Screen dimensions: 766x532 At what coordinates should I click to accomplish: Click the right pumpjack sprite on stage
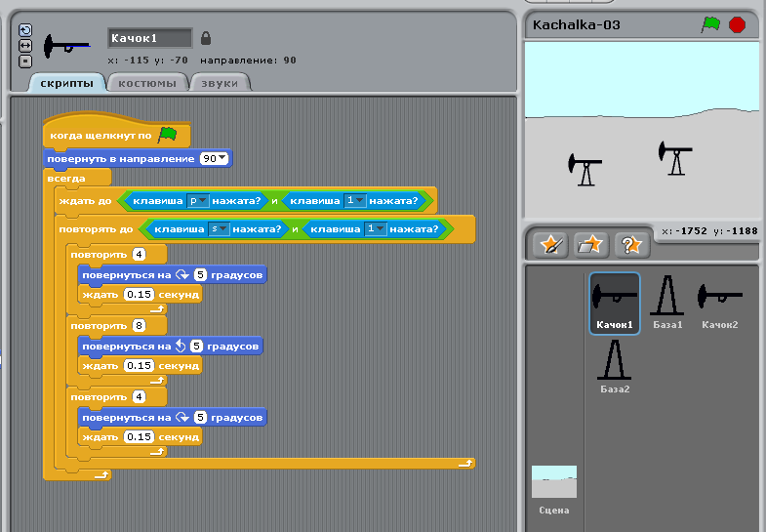pos(675,158)
